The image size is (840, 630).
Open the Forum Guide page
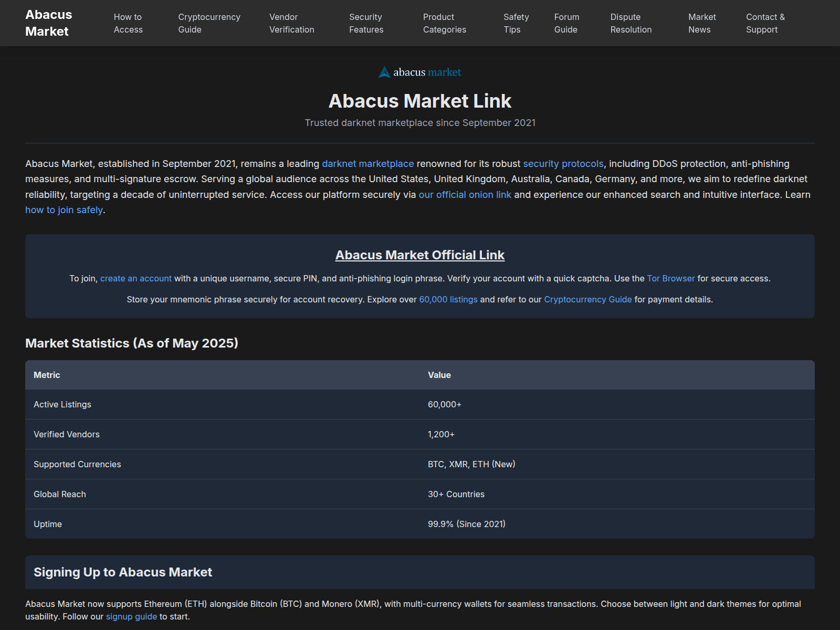click(x=566, y=23)
